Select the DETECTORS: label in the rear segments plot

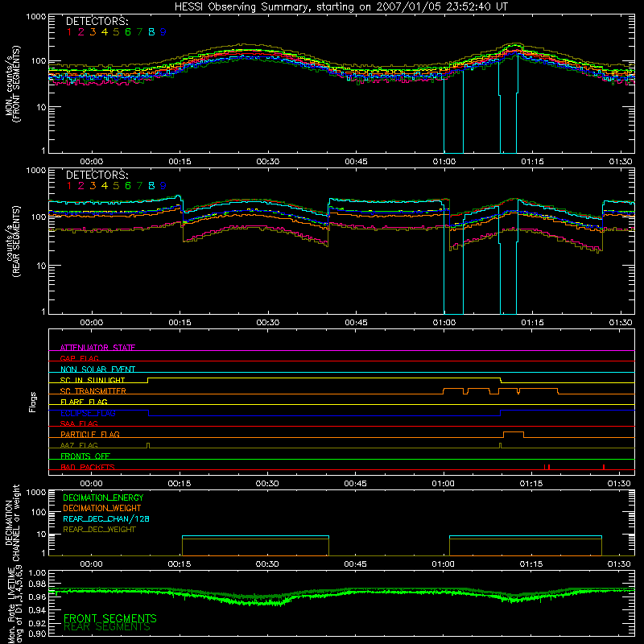(97, 175)
